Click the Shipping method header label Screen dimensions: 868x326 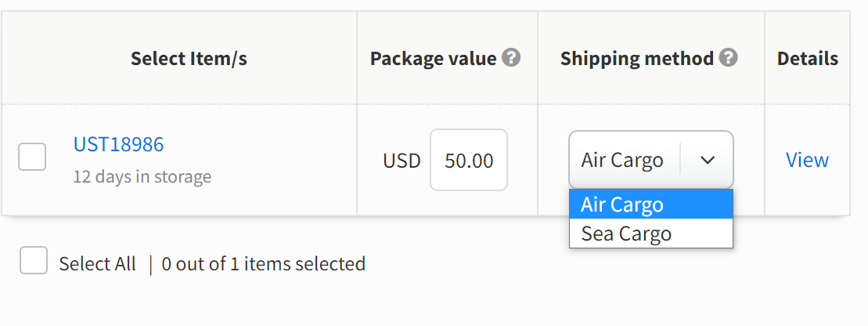637,58
